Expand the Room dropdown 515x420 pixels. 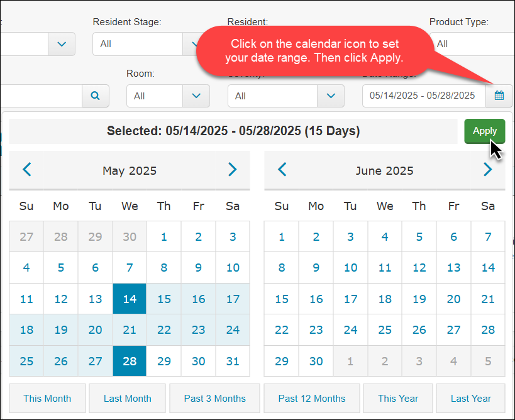(x=196, y=96)
